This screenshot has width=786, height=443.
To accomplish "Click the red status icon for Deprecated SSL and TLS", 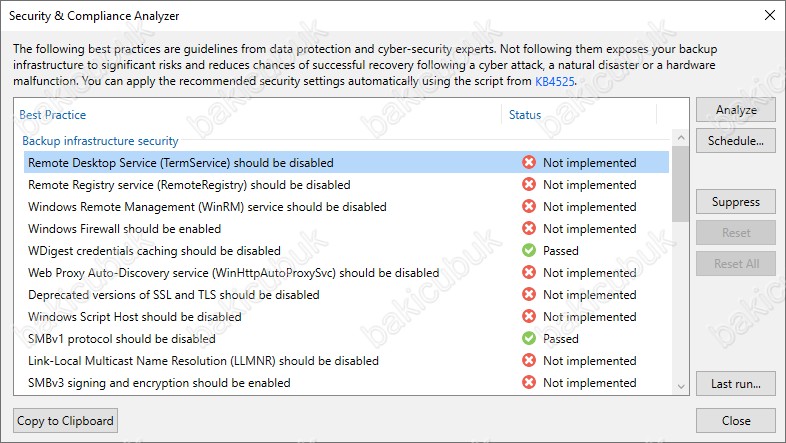I will 529,294.
